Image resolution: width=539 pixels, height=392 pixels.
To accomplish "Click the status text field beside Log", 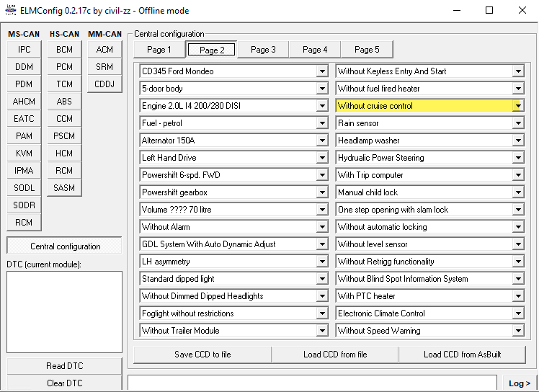I will click(x=312, y=383).
